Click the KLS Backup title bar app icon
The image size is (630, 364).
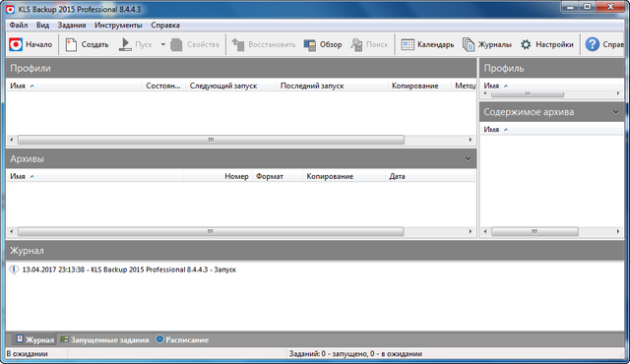[10, 9]
